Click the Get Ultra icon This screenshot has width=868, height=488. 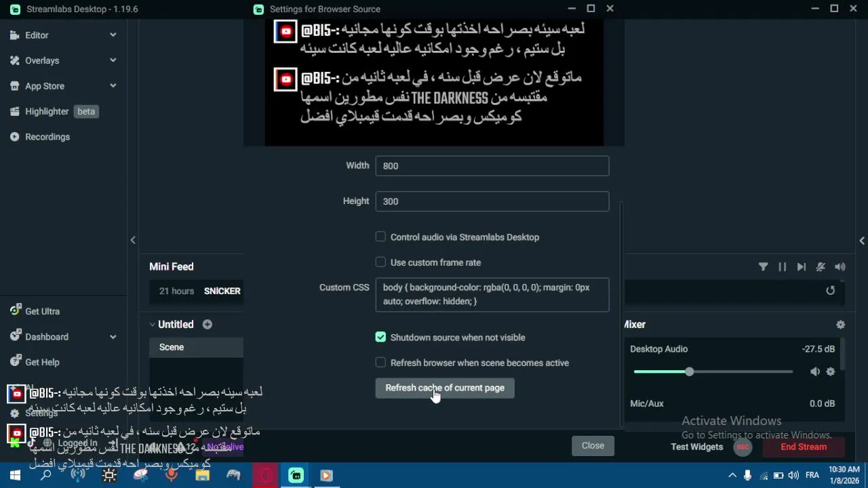tap(14, 310)
